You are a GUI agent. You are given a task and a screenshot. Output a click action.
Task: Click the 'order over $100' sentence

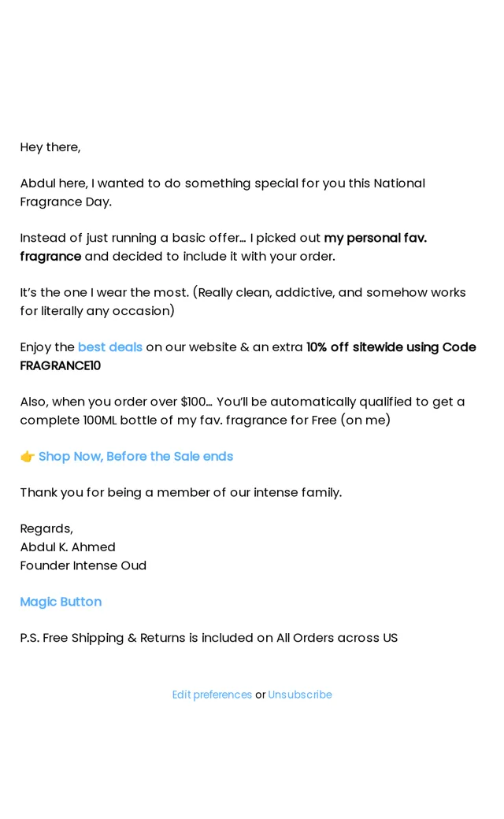(x=243, y=402)
